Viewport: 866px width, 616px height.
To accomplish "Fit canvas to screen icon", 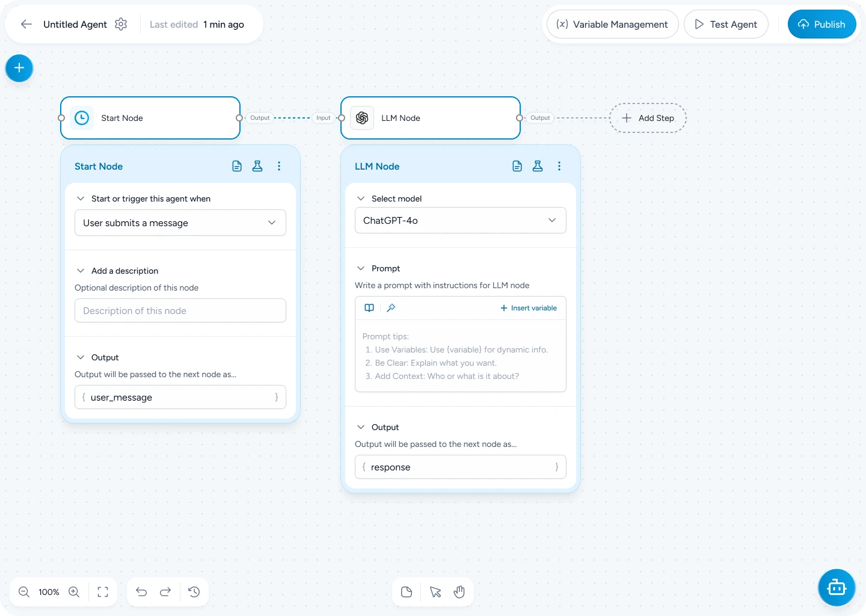I will tap(103, 592).
